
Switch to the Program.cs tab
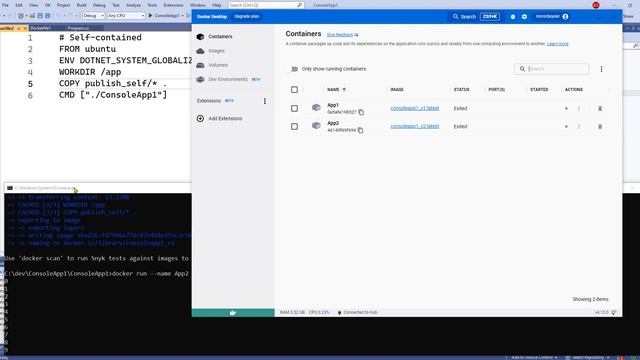click(78, 28)
